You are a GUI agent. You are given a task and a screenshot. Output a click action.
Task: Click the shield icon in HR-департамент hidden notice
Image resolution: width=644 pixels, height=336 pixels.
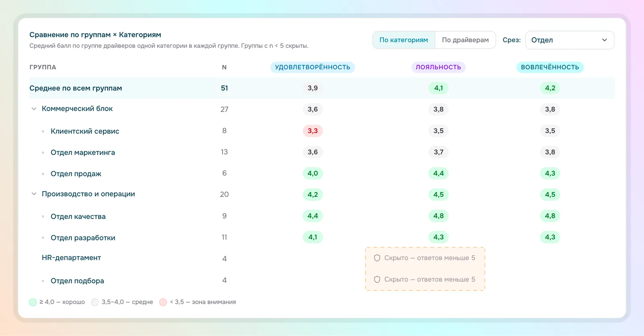tap(377, 258)
